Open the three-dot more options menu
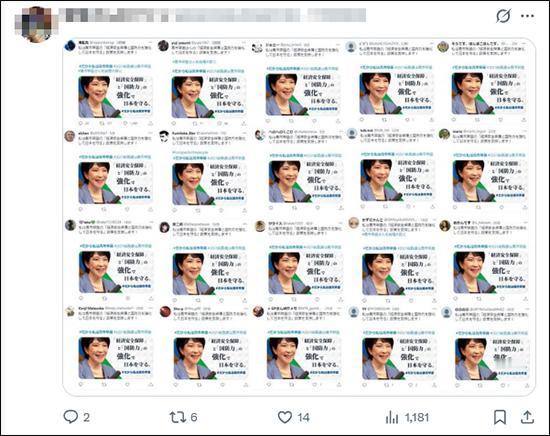The height and width of the screenshot is (436, 550). 527,16
